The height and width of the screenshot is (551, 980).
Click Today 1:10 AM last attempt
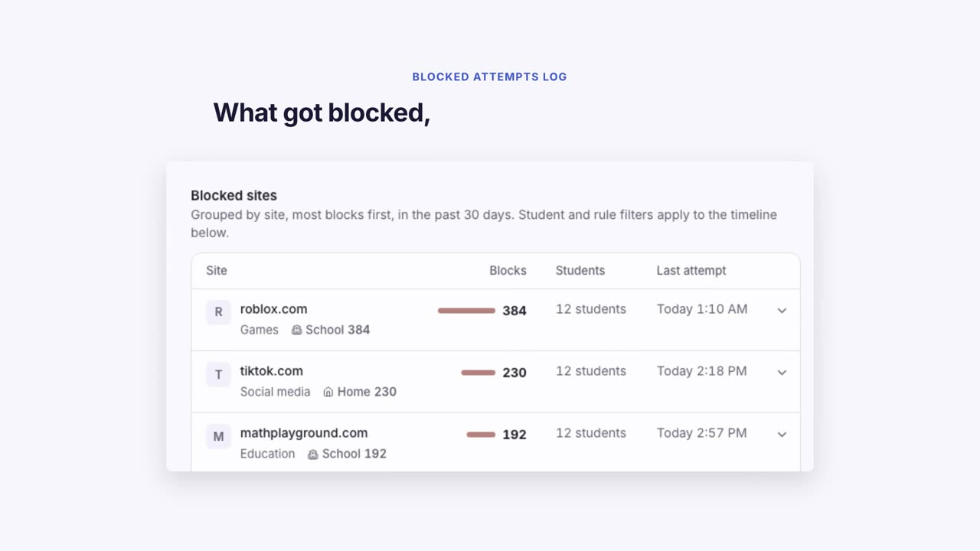tap(702, 309)
